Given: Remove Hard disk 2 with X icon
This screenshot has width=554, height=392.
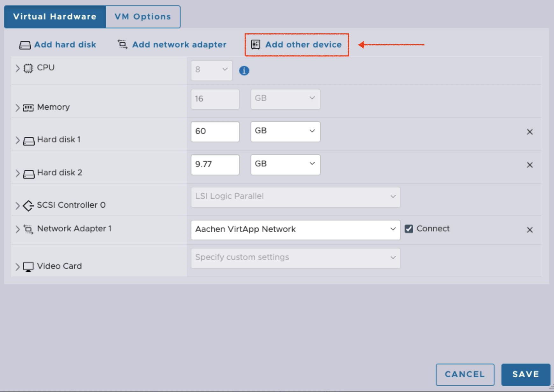Looking at the screenshot, I should pyautogui.click(x=529, y=165).
